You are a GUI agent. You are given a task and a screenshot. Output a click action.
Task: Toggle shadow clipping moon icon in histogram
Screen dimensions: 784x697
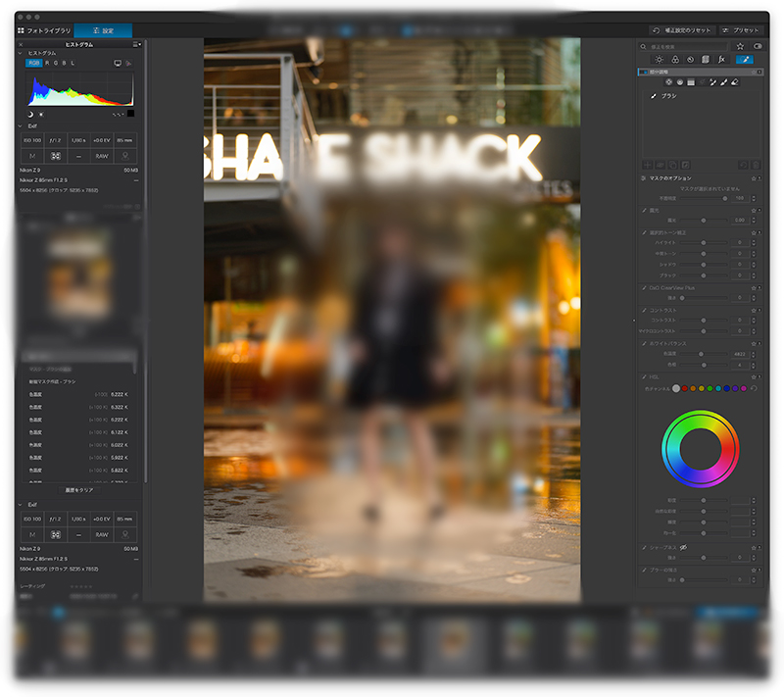click(30, 115)
